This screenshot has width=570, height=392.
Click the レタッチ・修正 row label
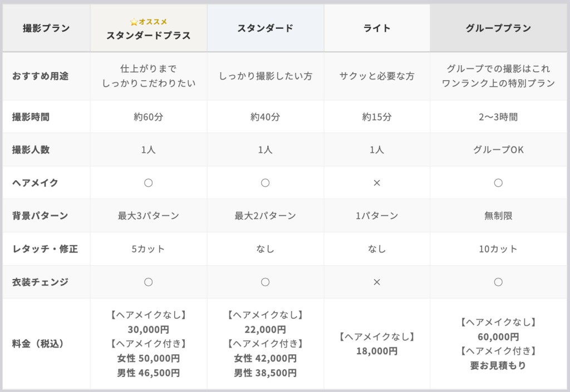tap(45, 249)
